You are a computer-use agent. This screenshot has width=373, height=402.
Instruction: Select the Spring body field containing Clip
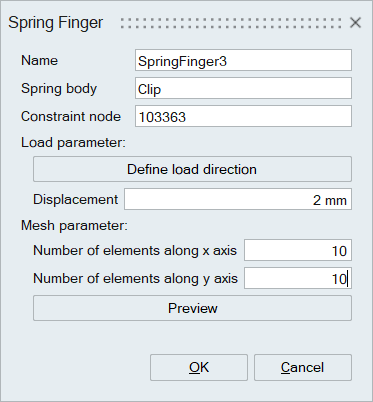pos(243,88)
